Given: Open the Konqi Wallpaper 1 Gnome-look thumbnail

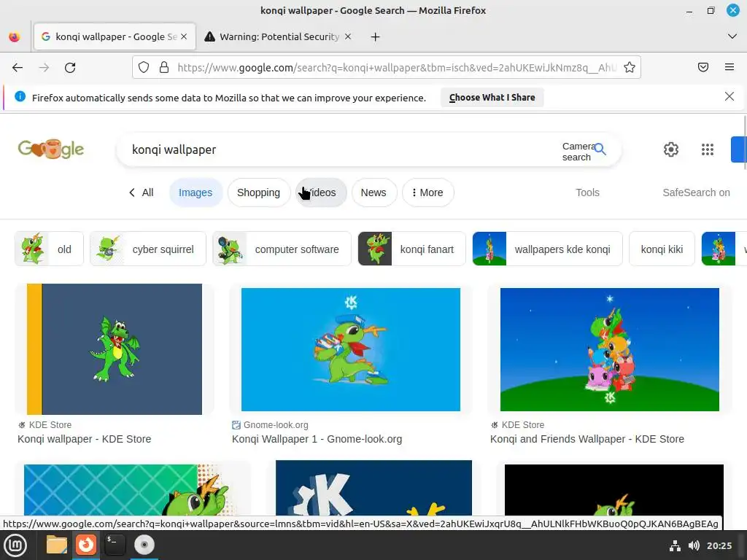Looking at the screenshot, I should pos(351,349).
